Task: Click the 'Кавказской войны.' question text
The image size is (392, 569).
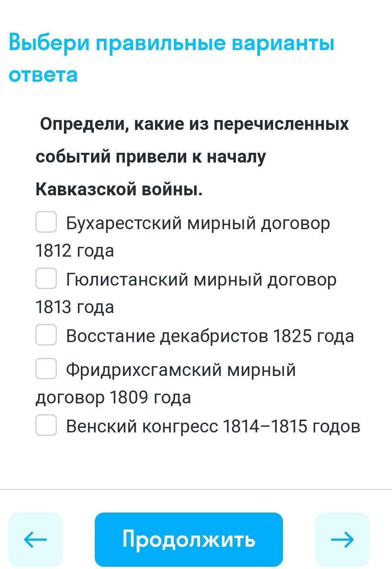Action: (x=119, y=189)
